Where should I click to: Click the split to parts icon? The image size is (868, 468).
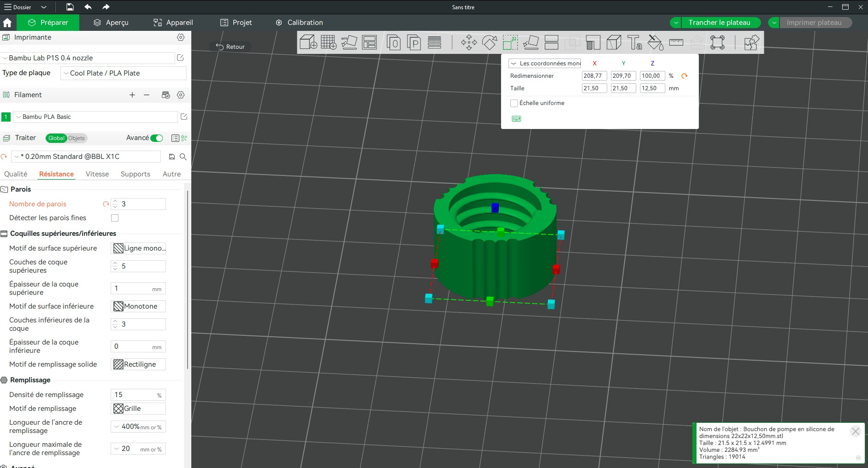click(414, 42)
